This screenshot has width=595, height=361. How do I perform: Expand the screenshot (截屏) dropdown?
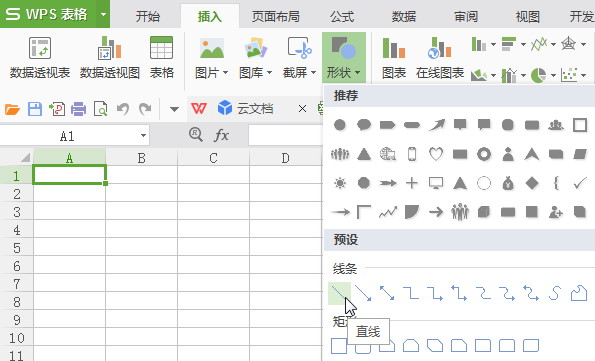click(x=313, y=73)
